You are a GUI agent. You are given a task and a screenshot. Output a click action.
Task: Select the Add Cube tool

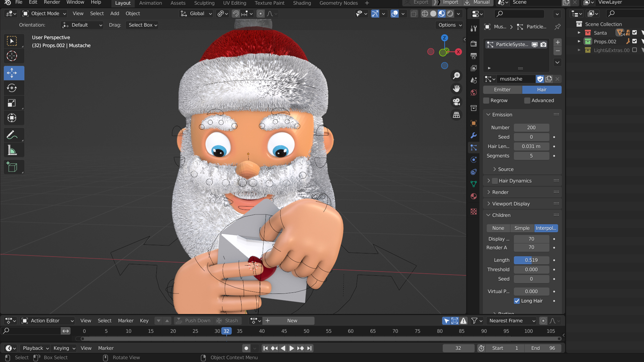(x=12, y=167)
